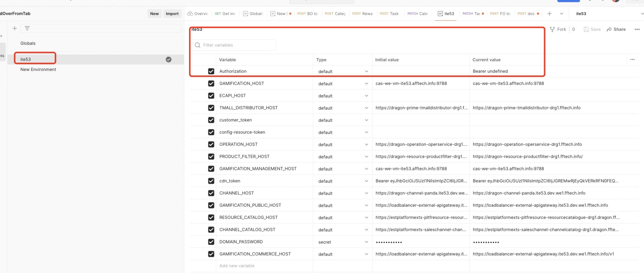Image resolution: width=644 pixels, height=273 pixels.
Task: Click the filter icon in sidebar
Action: (x=27, y=28)
